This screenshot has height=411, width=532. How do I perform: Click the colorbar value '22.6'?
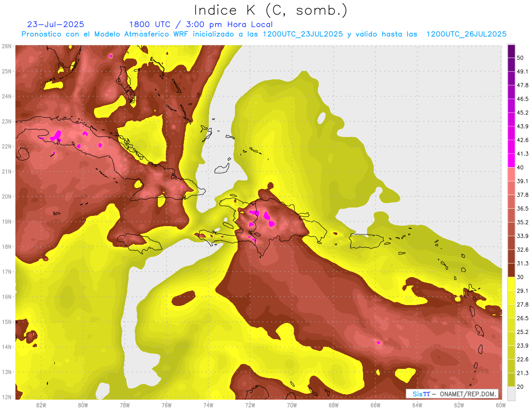523,360
